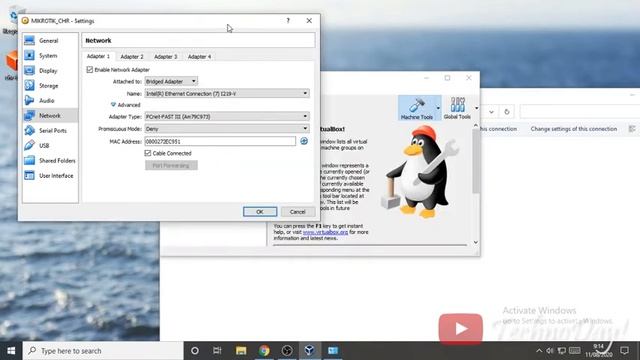
Task: Open the Windows Start menu
Action: (x=11, y=351)
